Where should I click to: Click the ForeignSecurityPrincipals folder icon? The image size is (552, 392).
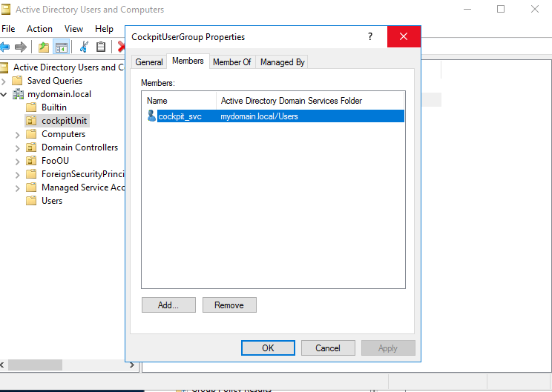(x=31, y=174)
